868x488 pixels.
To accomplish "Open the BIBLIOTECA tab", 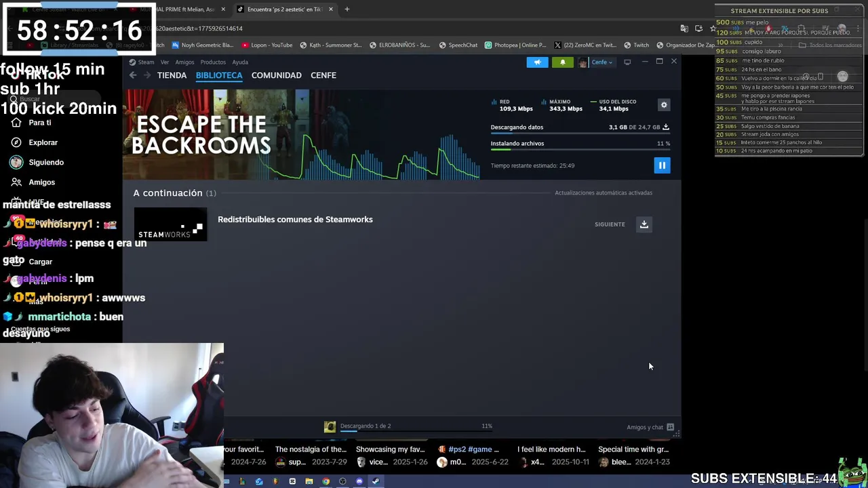I will [x=219, y=75].
